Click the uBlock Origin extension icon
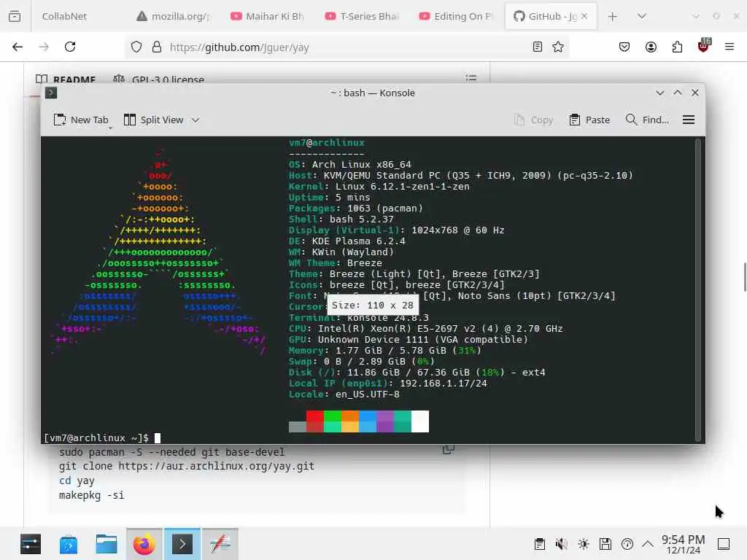Screen dimensions: 747x560 click(704, 46)
